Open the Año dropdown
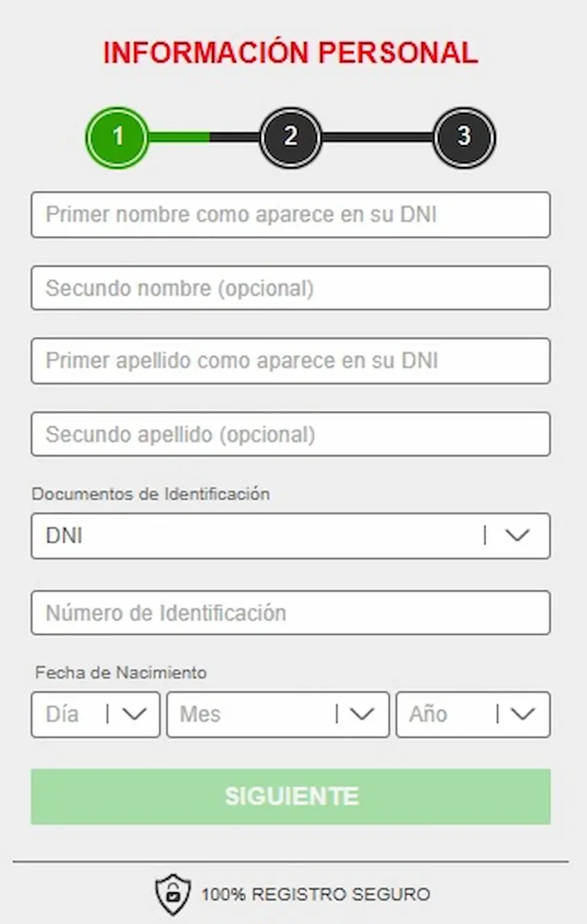This screenshot has height=924, width=587. point(473,714)
